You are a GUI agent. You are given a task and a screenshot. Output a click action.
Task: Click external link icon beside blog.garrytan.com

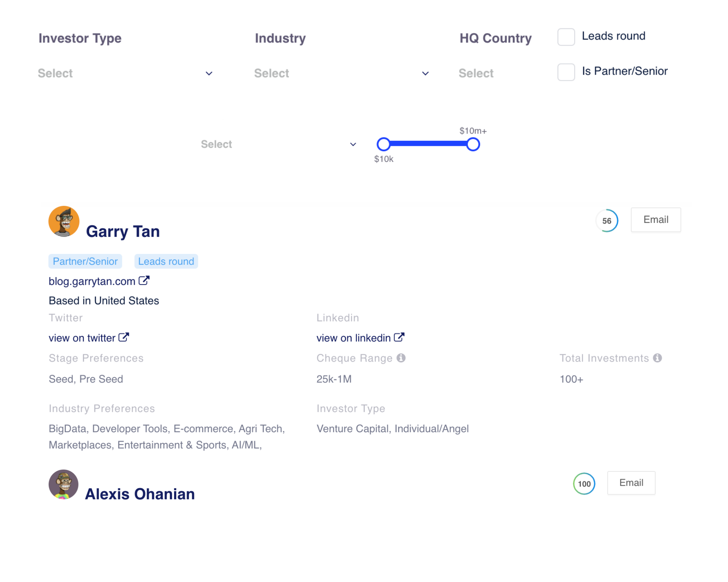click(144, 280)
